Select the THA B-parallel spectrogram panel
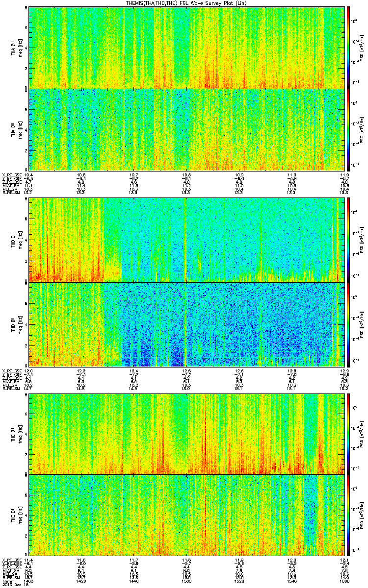Viewport: 368px width, 588px height. [x=186, y=130]
